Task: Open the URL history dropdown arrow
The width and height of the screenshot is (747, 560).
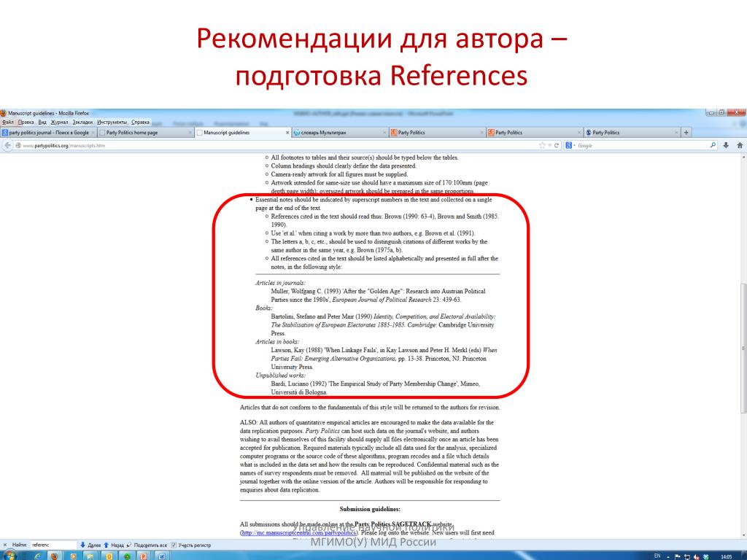Action: (549, 146)
